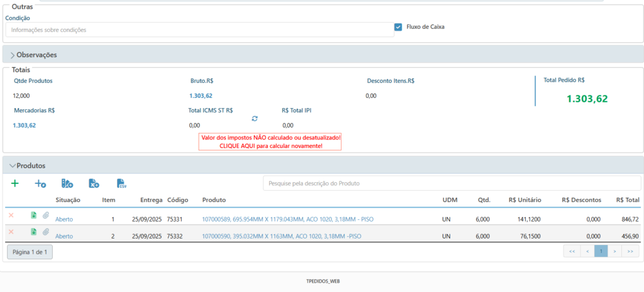Click the blue plus-with-circle add icon
Viewport: 644px width, 292px height.
[40, 183]
